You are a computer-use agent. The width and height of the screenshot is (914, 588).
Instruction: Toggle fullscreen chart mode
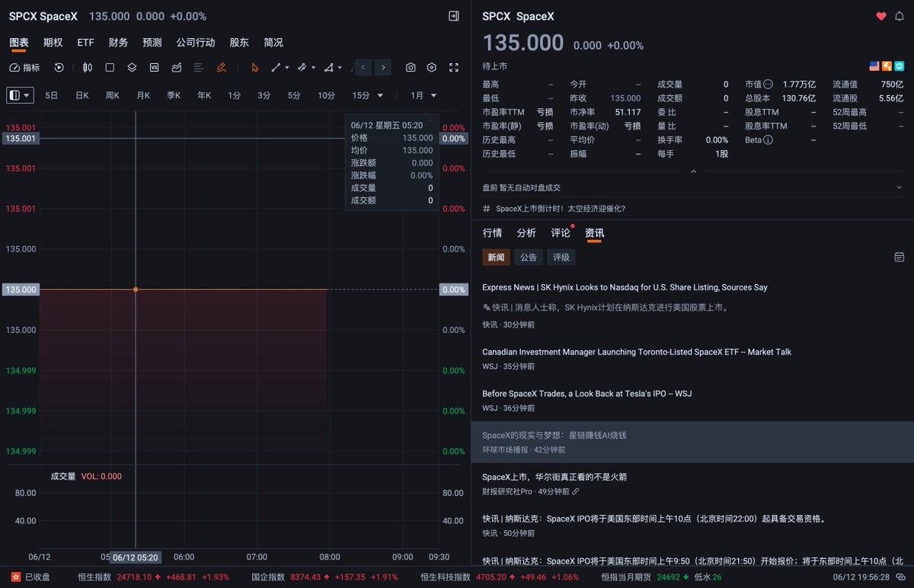[x=454, y=68]
